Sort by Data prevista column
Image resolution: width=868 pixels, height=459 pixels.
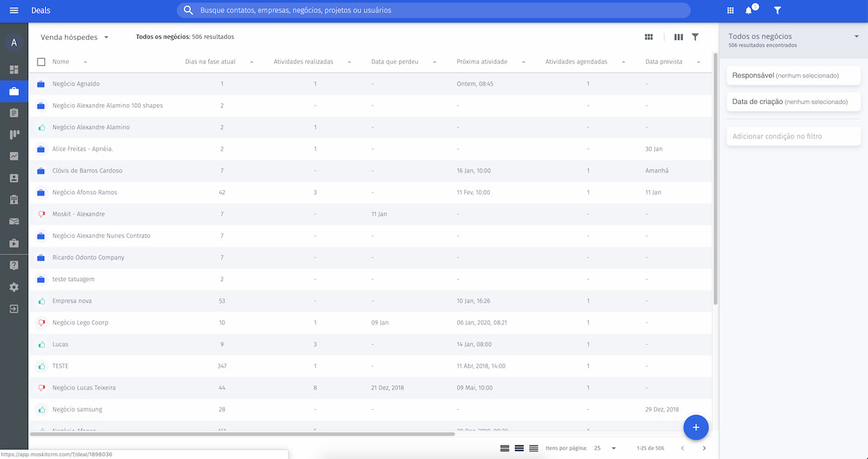tap(664, 62)
